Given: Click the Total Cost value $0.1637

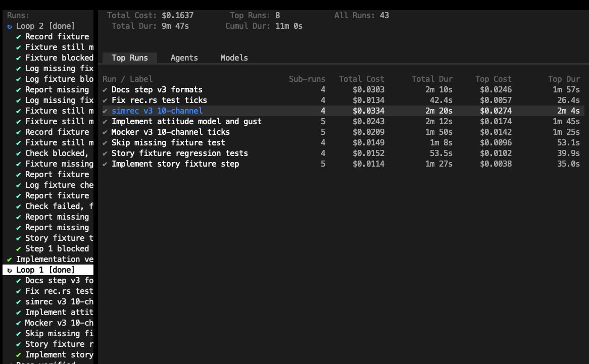Looking at the screenshot, I should (178, 15).
